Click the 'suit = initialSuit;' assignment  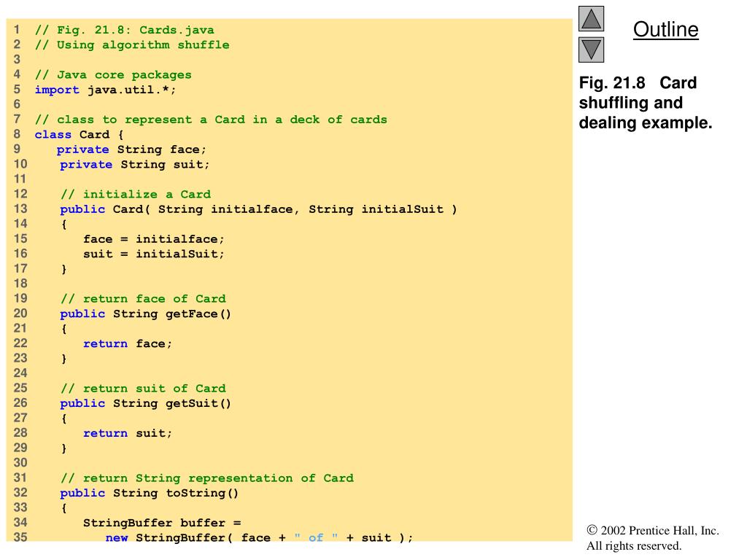[153, 254]
